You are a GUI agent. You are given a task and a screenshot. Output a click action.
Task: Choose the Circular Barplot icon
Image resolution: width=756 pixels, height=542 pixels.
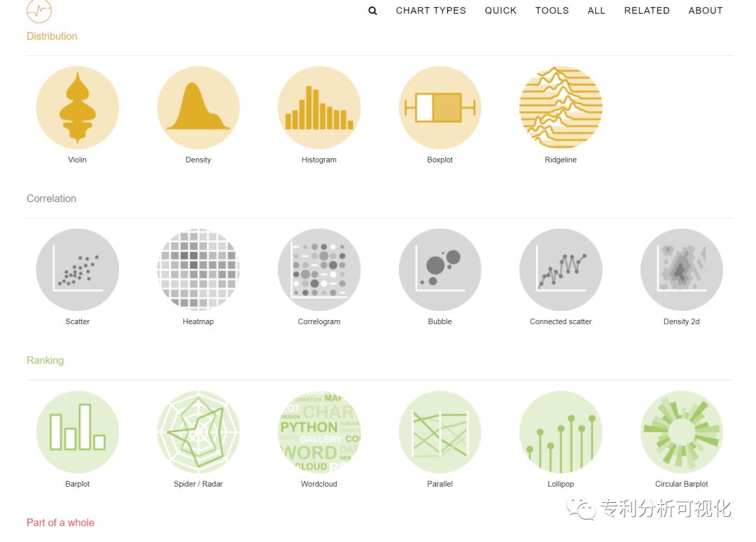click(x=681, y=431)
